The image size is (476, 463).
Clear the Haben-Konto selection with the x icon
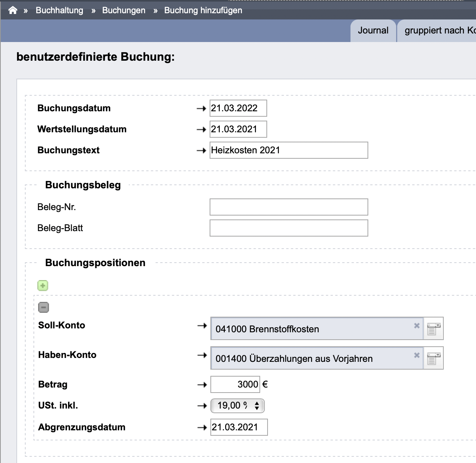tap(416, 356)
